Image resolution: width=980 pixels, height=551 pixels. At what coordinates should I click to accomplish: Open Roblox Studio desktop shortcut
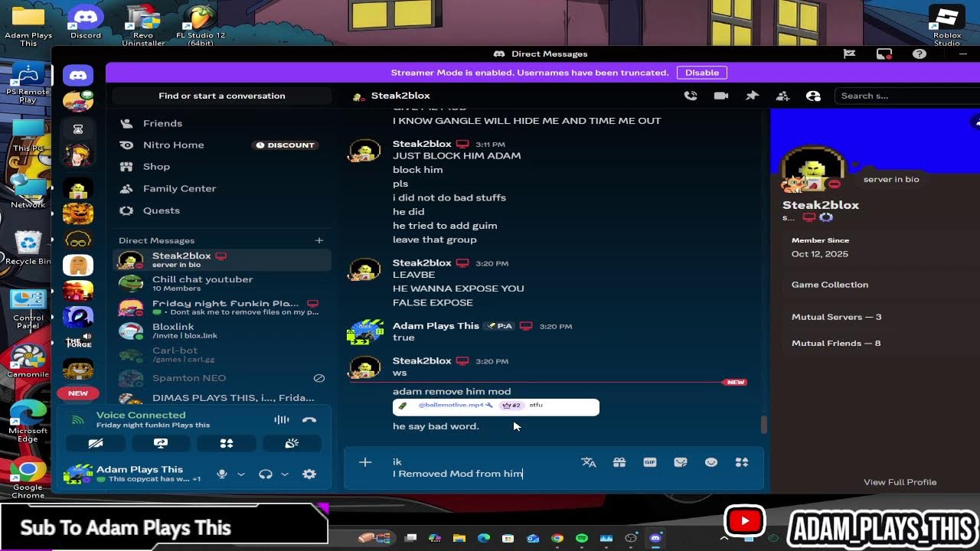pyautogui.click(x=947, y=25)
